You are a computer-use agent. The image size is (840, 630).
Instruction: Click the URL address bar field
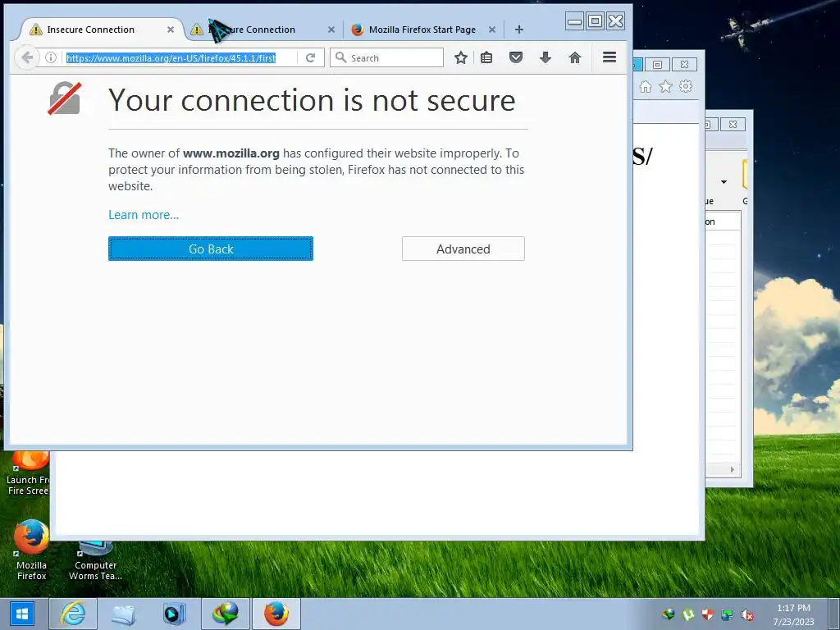180,58
